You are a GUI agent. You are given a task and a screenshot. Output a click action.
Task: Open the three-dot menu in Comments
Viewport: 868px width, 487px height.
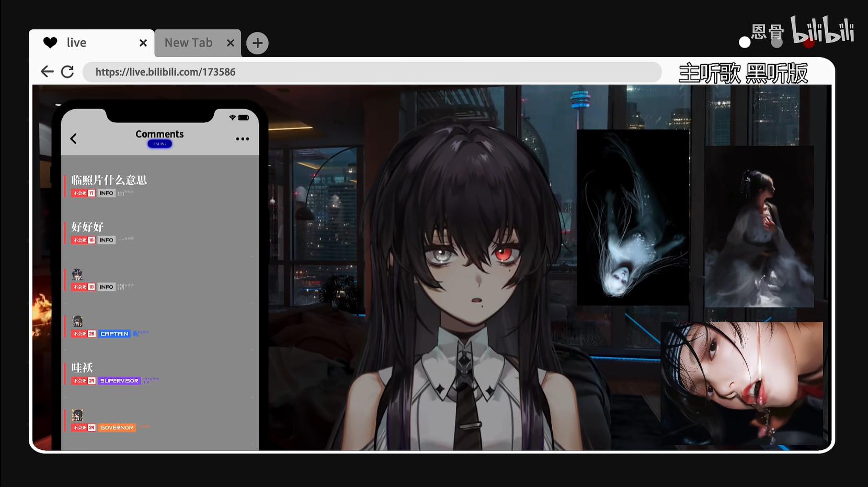[242, 139]
